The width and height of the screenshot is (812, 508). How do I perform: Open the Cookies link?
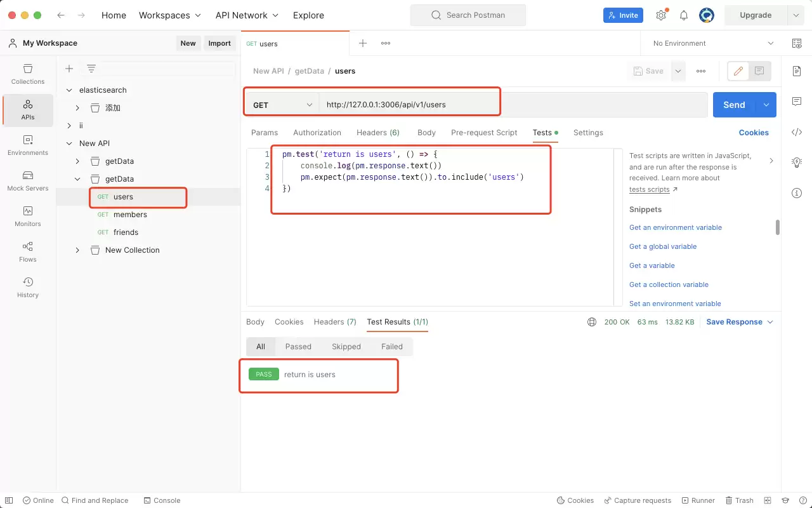point(754,133)
